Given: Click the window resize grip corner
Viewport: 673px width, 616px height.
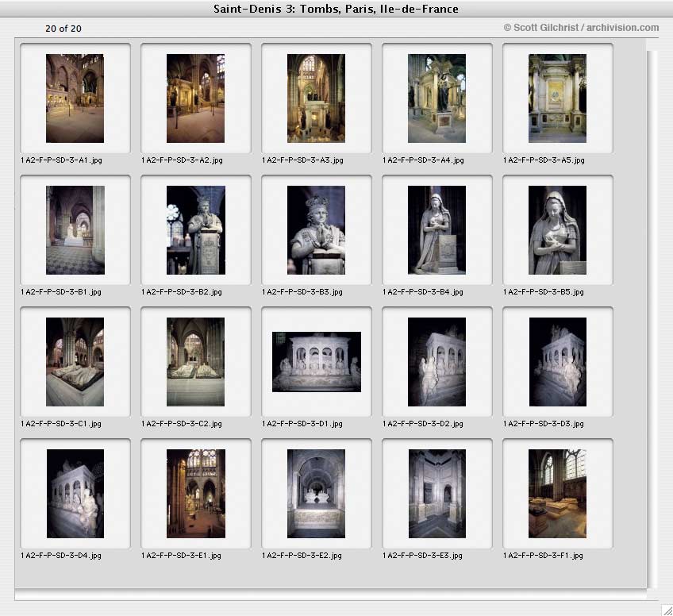Looking at the screenshot, I should 667,610.
